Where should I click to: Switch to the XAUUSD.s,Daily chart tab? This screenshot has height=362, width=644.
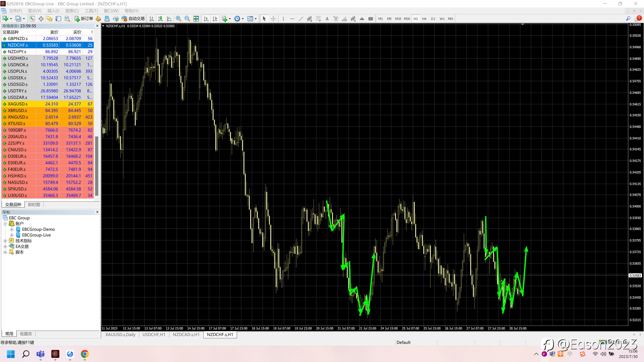click(x=120, y=335)
